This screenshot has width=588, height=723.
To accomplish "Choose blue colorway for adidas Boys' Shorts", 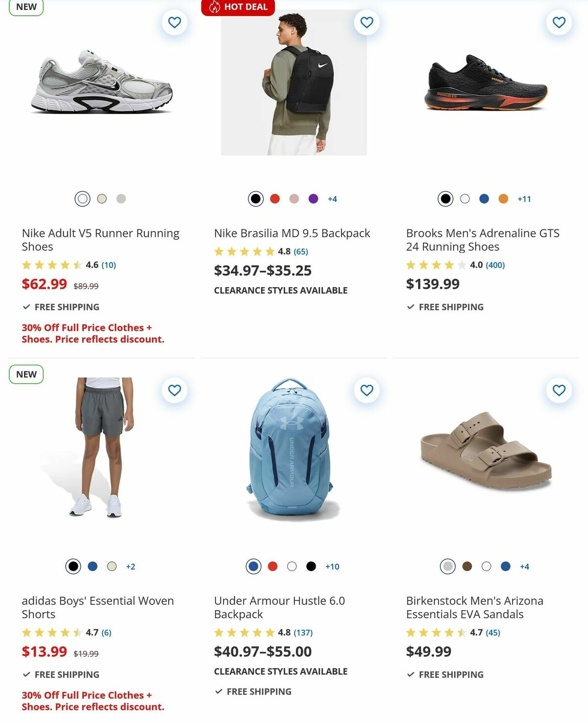I will click(92, 566).
